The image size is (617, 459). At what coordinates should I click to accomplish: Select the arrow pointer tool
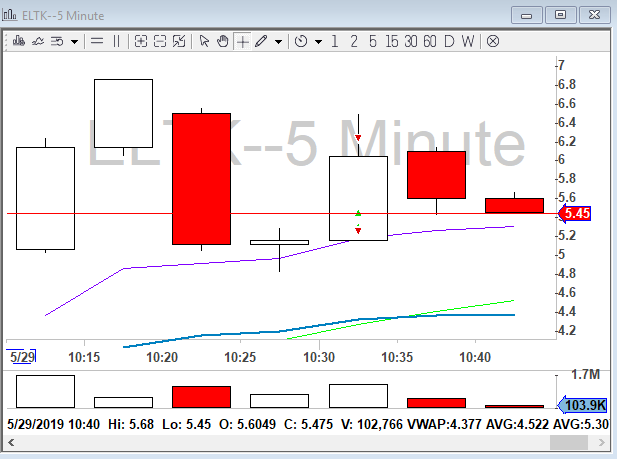204,41
